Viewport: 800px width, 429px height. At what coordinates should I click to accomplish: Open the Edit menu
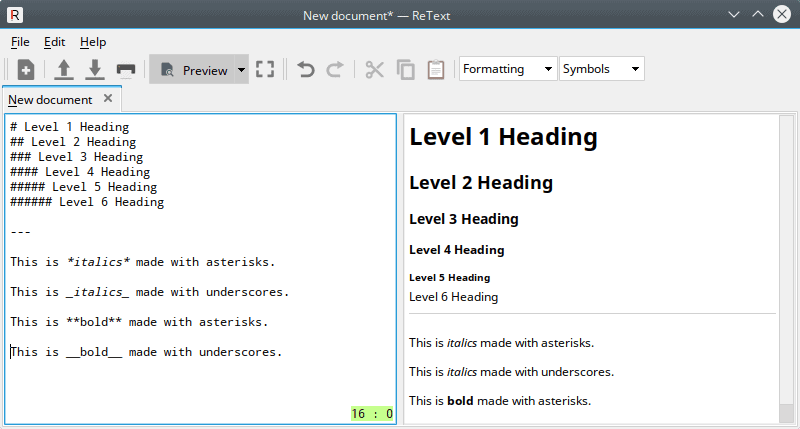pyautogui.click(x=54, y=42)
